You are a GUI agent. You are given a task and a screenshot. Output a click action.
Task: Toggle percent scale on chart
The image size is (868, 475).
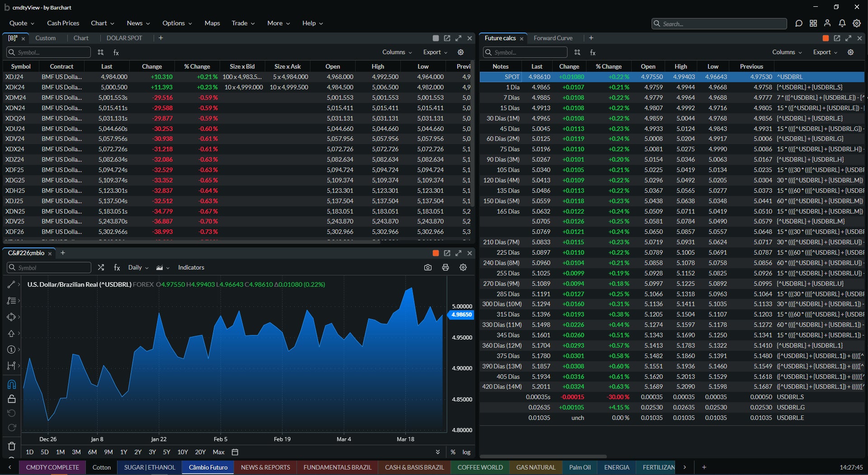453,452
